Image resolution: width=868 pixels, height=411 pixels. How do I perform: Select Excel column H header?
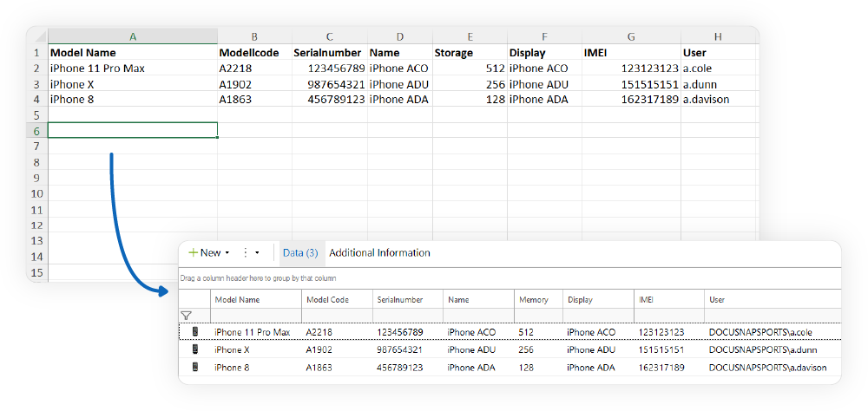click(718, 36)
